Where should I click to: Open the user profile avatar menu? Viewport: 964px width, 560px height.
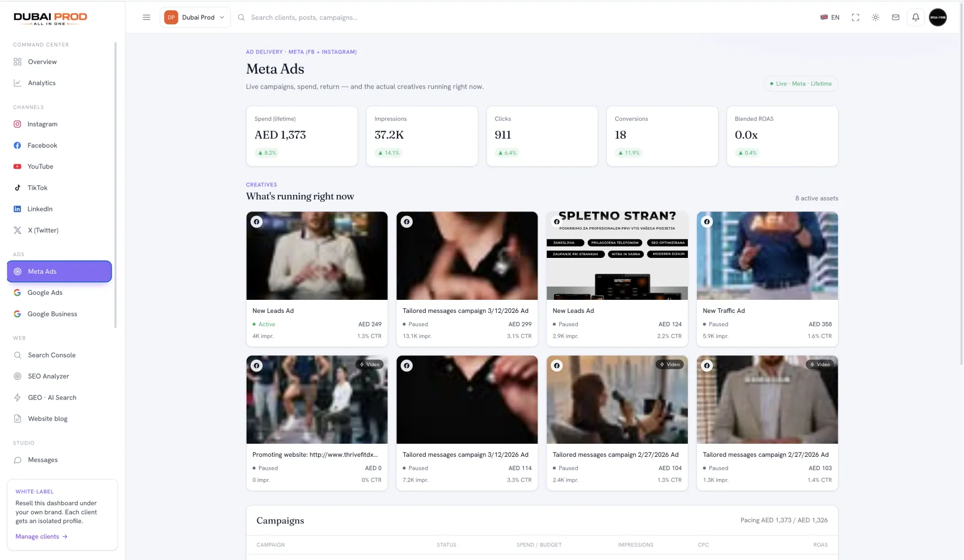937,18
